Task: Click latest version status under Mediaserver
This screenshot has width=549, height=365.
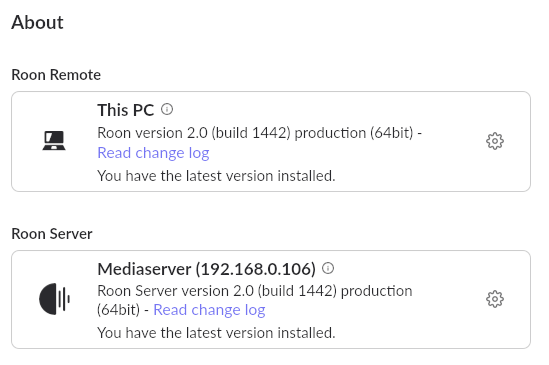Action: point(216,333)
